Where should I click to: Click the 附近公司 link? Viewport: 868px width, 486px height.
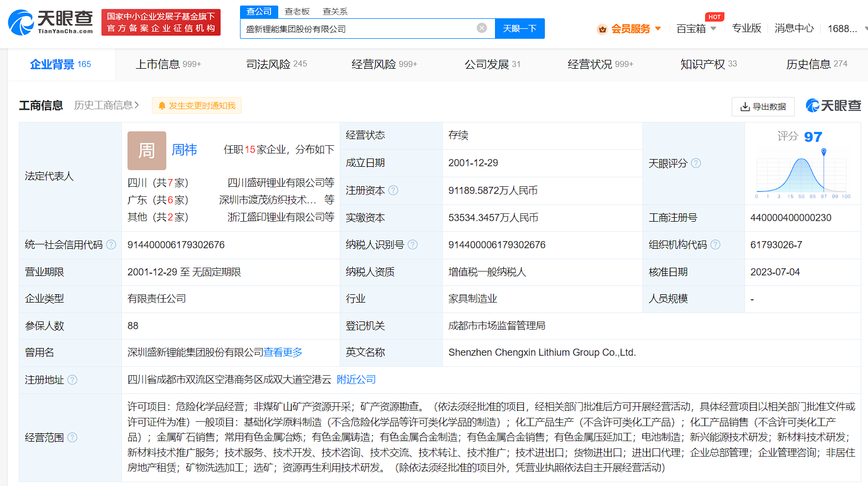point(356,380)
